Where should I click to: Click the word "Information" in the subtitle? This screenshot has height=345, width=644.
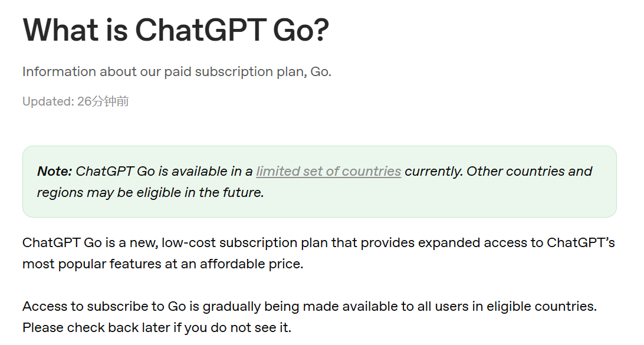(59, 72)
